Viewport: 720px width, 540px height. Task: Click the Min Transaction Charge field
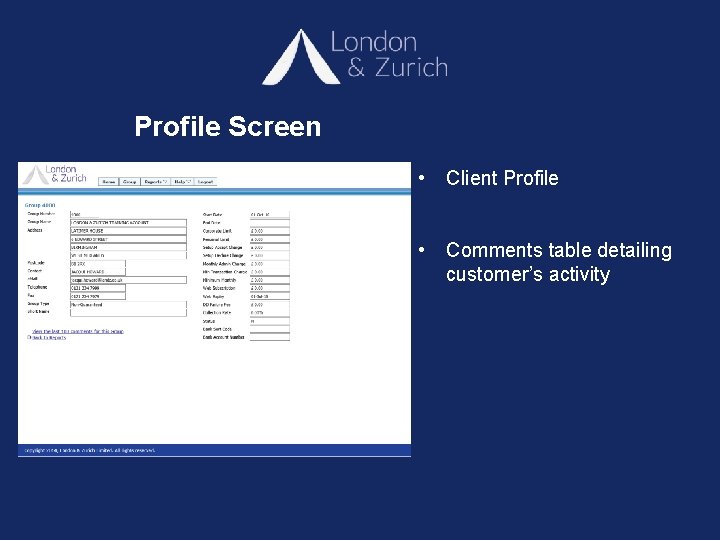point(270,272)
